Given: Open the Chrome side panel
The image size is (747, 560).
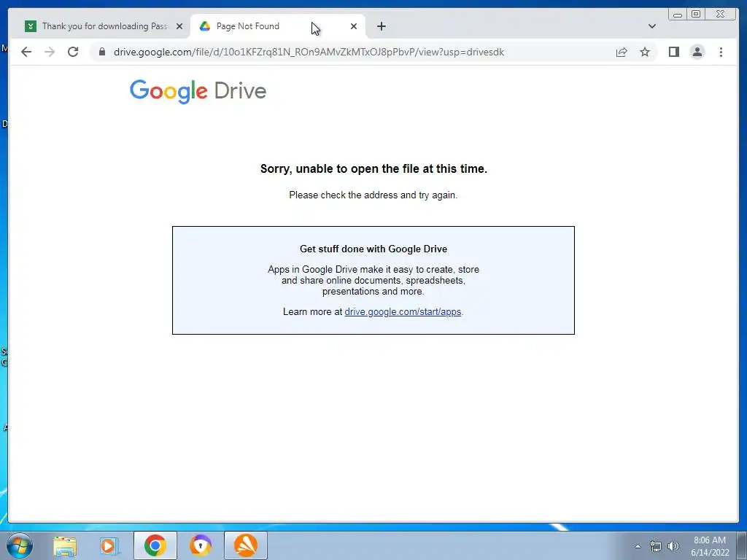Looking at the screenshot, I should coord(673,52).
